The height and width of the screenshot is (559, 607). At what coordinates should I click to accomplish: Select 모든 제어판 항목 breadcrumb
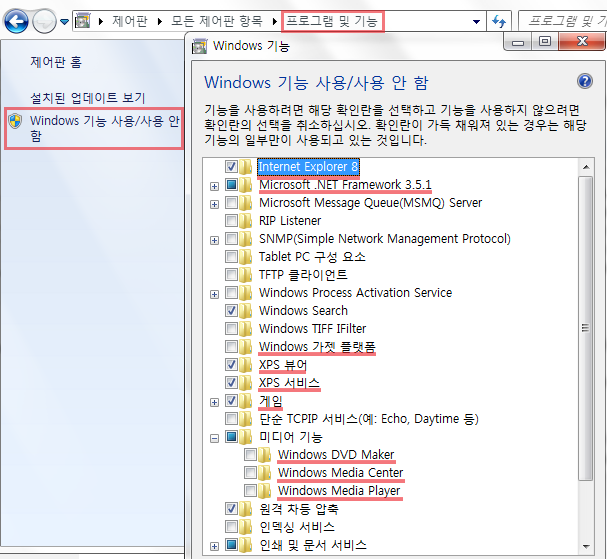click(217, 21)
